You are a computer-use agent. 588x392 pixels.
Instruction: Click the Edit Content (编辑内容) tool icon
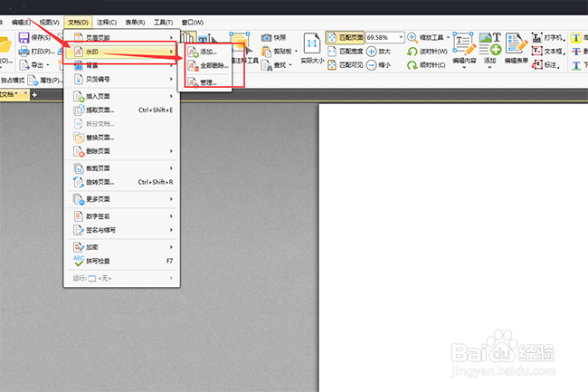464,43
